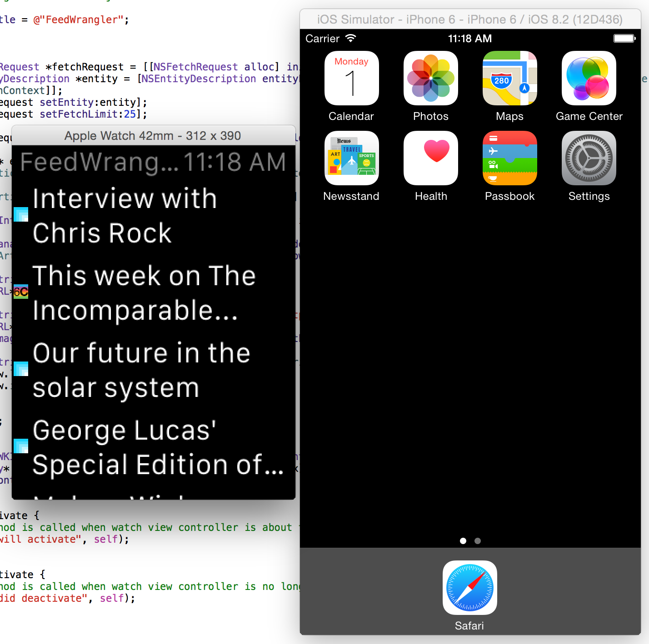Click the 'did deactivate' string in code
The height and width of the screenshot is (644, 649).
tap(43, 598)
